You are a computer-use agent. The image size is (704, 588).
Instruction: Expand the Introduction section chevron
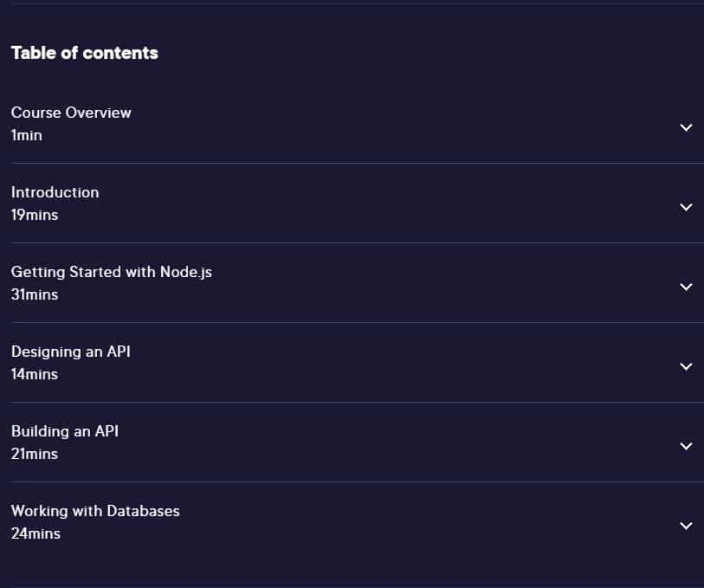click(686, 207)
